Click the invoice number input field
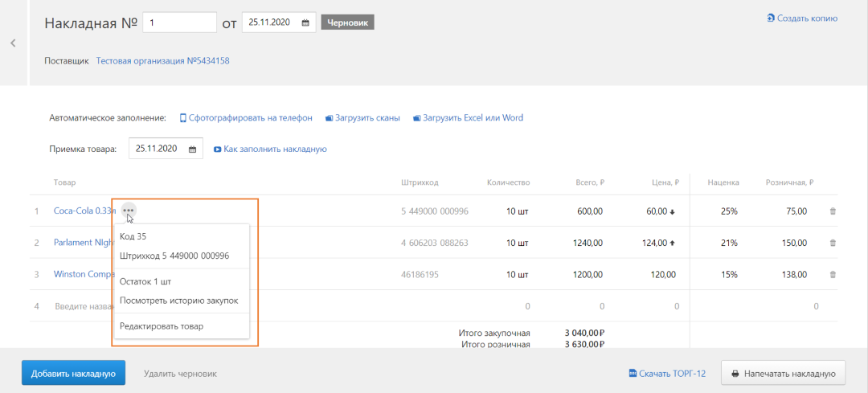This screenshot has height=393, width=868. 179,23
